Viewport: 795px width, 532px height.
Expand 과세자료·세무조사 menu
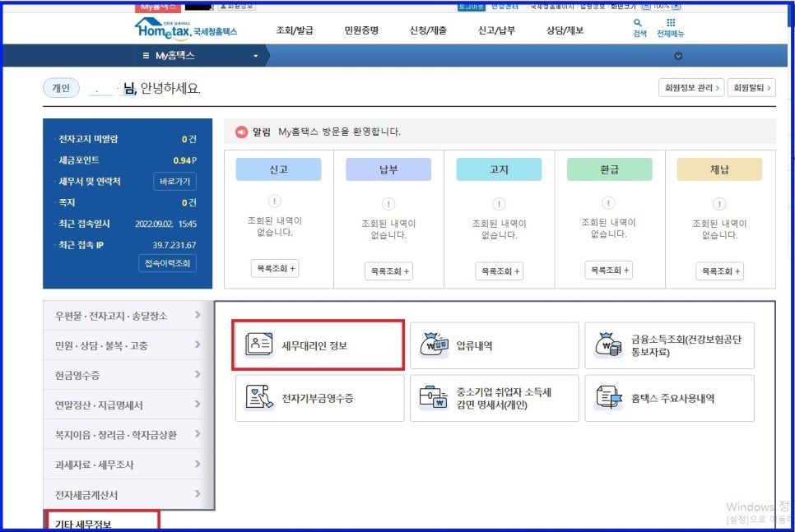(125, 465)
